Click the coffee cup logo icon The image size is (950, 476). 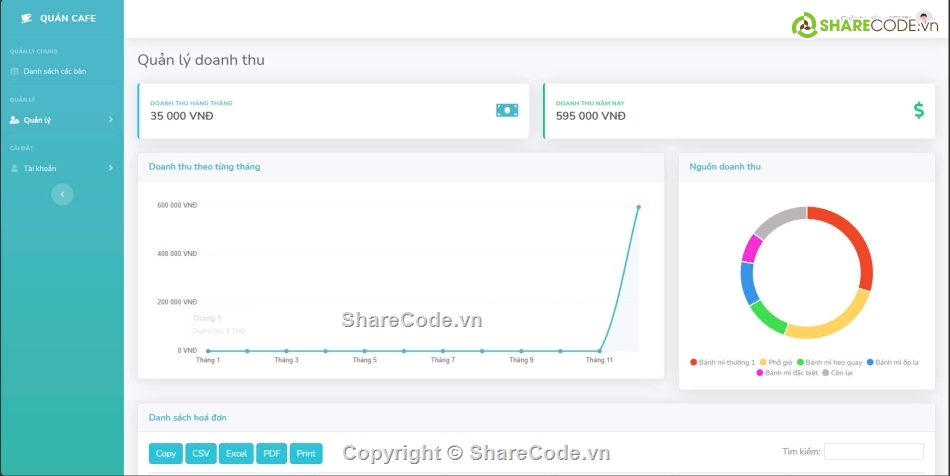tap(26, 18)
